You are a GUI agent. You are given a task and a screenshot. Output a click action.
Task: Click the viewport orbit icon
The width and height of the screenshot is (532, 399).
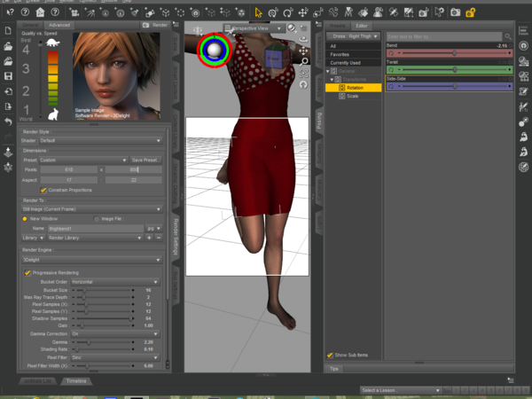point(303,39)
